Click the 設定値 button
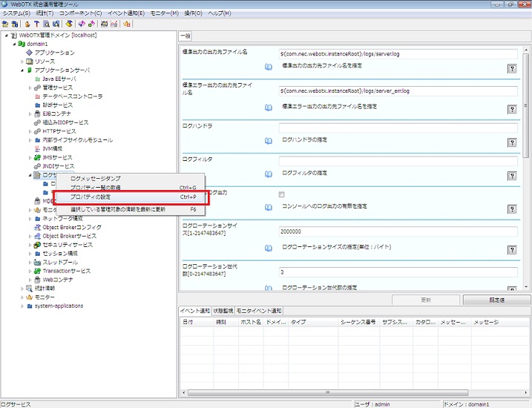532x408 pixels. 496,300
